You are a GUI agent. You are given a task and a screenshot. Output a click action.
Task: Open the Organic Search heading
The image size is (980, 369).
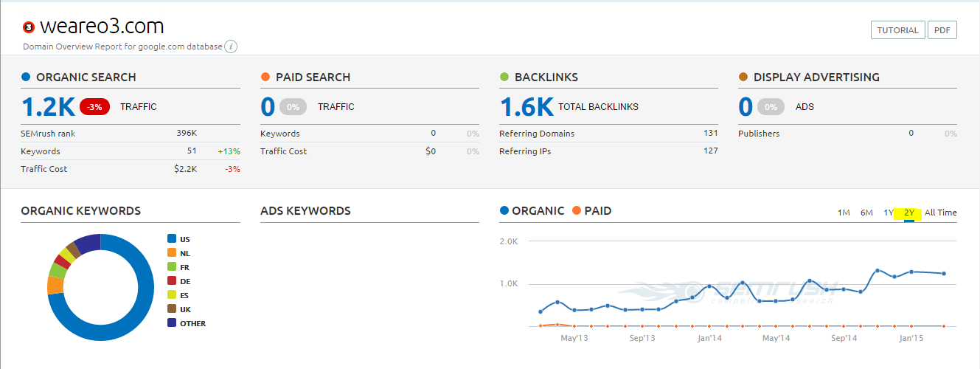[86, 77]
